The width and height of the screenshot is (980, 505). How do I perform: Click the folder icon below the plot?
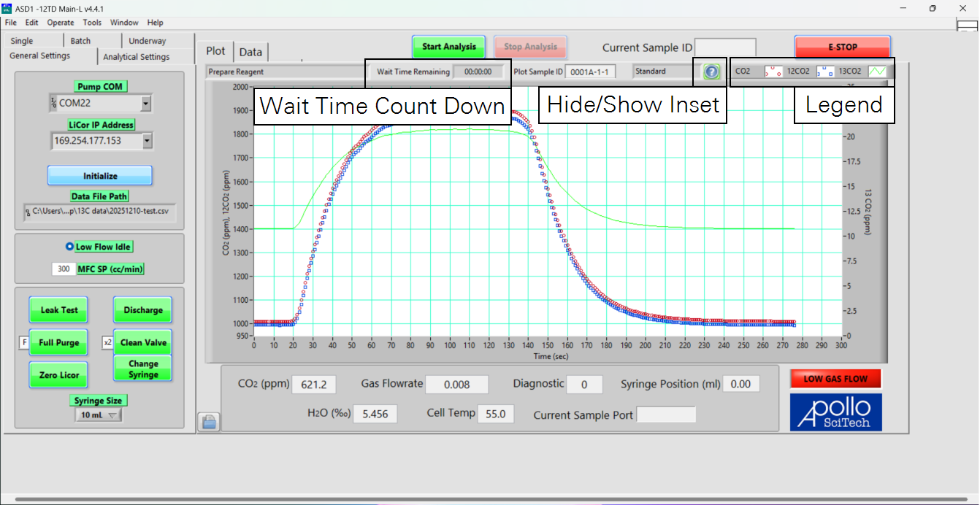209,422
